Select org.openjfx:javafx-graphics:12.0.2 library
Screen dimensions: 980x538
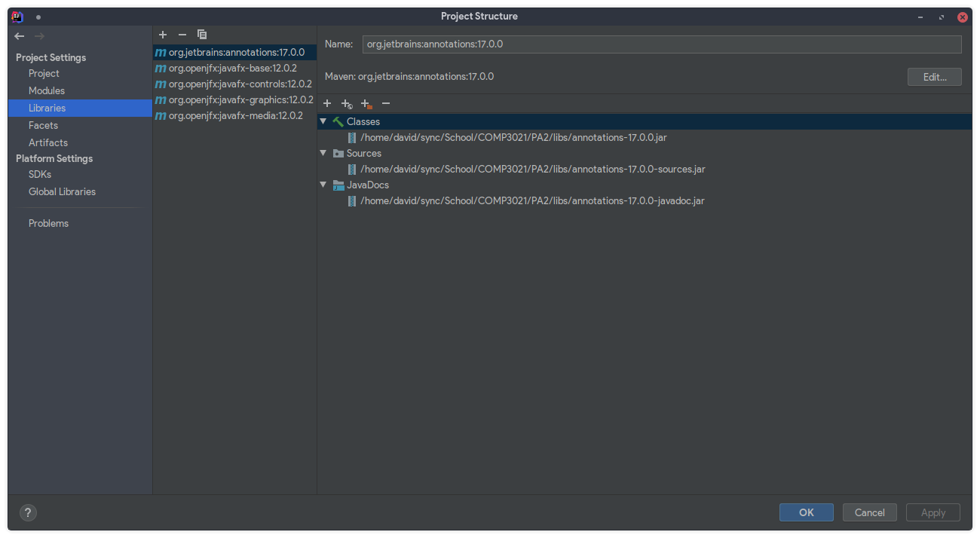[234, 99]
